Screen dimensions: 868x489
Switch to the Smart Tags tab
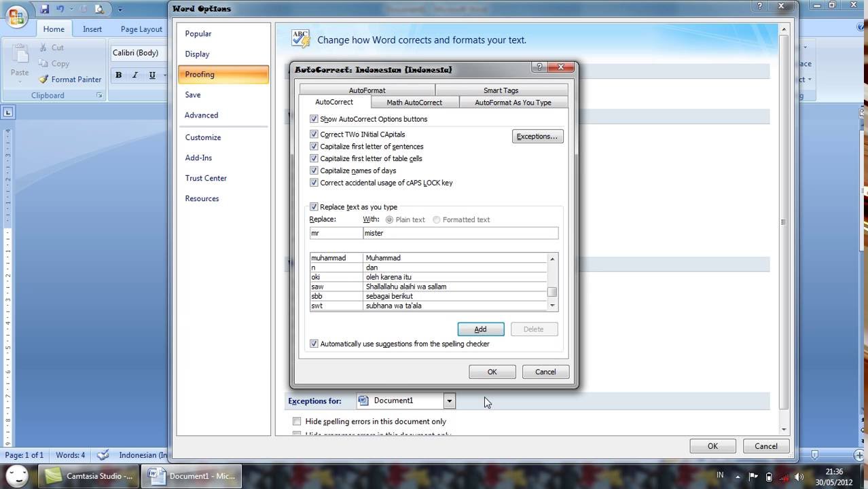[x=501, y=90]
